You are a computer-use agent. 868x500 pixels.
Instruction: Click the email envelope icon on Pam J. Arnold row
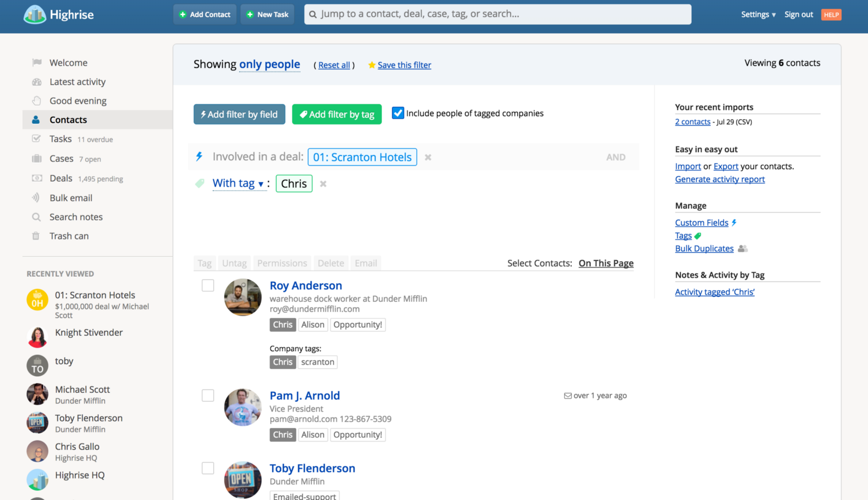568,396
